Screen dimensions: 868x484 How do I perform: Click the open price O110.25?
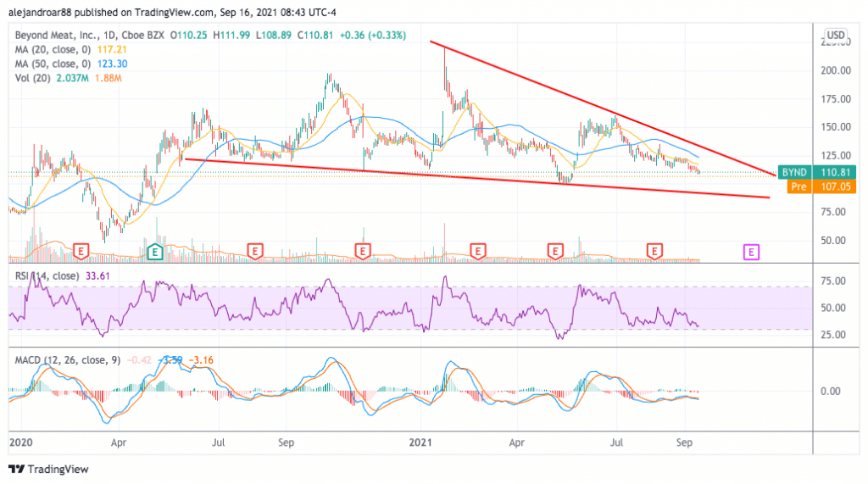(x=189, y=35)
